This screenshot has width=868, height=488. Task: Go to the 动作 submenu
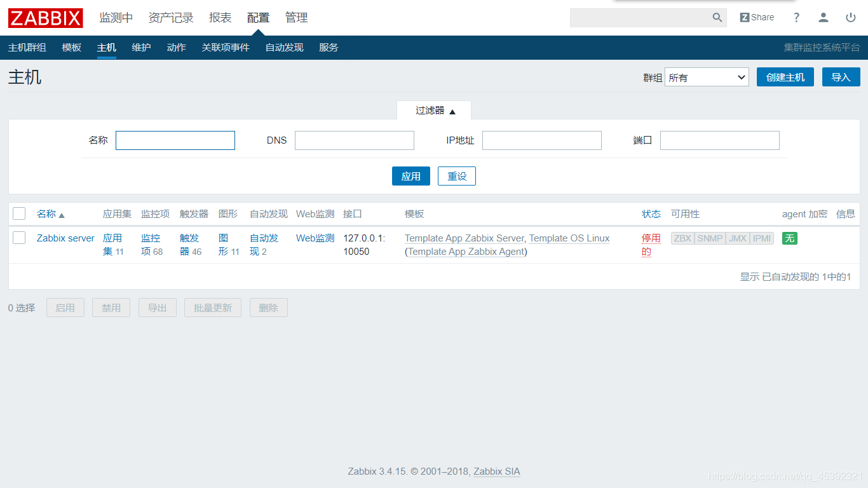click(177, 48)
